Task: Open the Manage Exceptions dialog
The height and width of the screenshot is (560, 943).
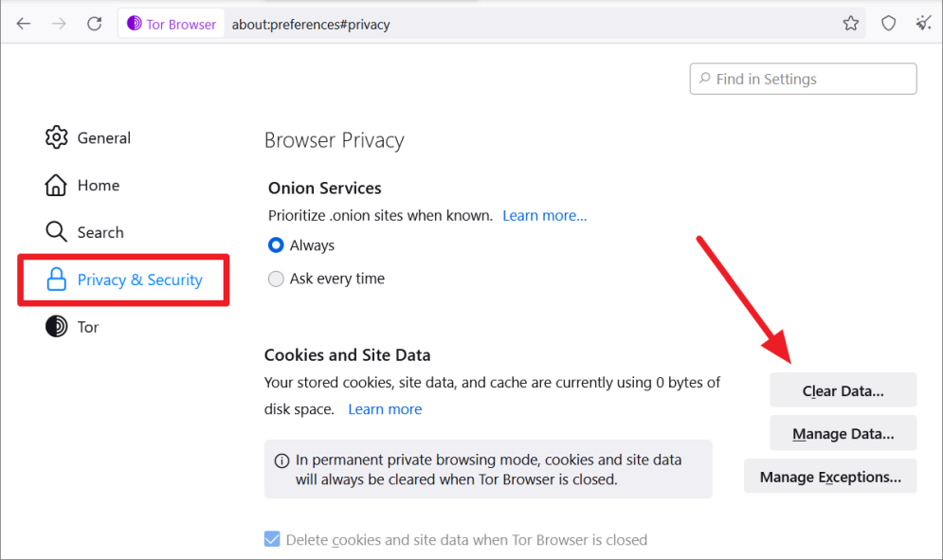Action: click(x=830, y=477)
